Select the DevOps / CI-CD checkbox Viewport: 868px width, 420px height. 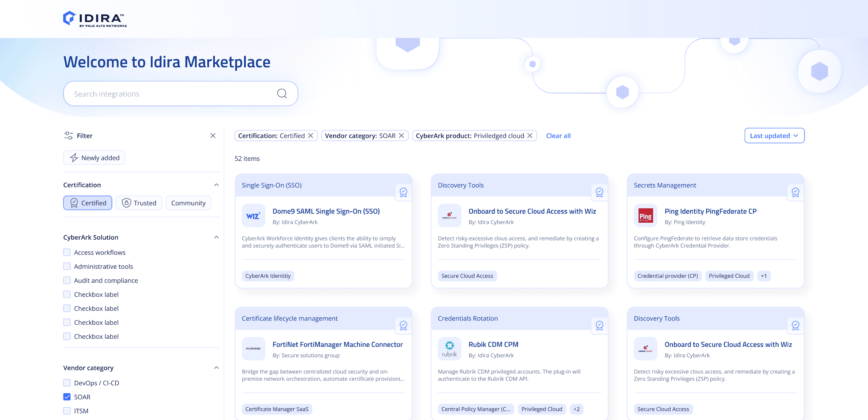tap(67, 383)
